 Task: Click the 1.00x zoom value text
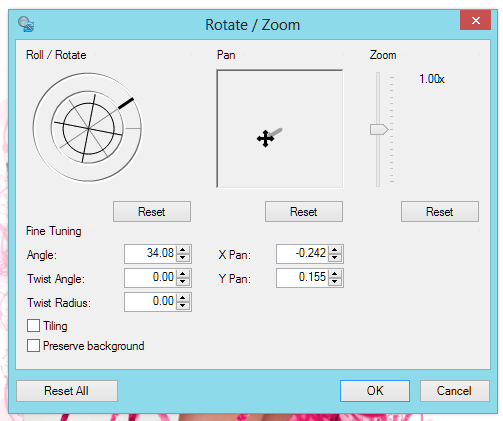click(x=432, y=79)
